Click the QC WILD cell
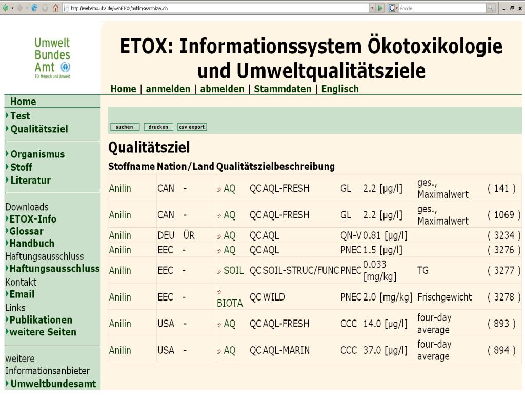The height and width of the screenshot is (420, 525). pos(267,297)
